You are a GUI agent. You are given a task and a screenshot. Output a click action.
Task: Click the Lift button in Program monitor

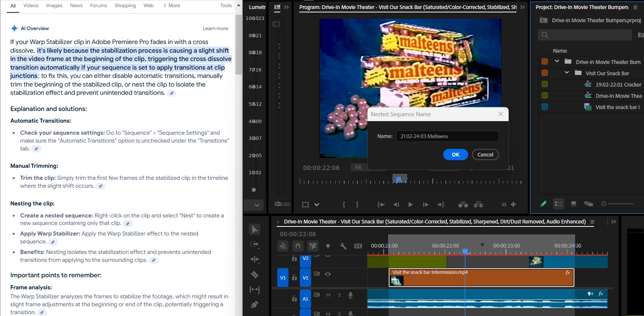pos(463,205)
